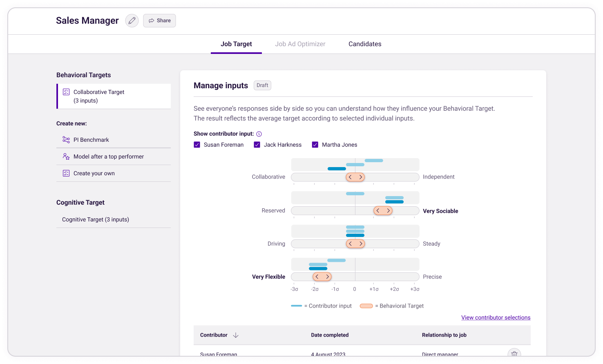Screen dimensions: 603x364
Task: Select the Model after a top performer icon
Action: coord(66,156)
